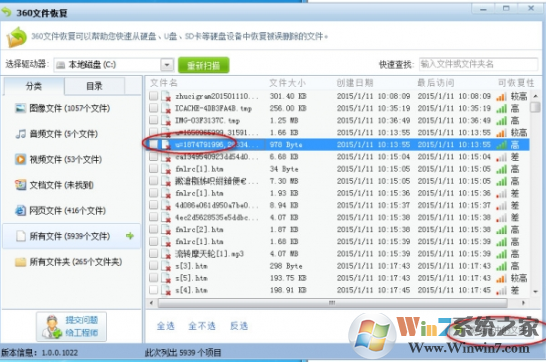546x362 pixels.
Task: Click the green 重新扫描 rescan button
Action: tap(203, 65)
